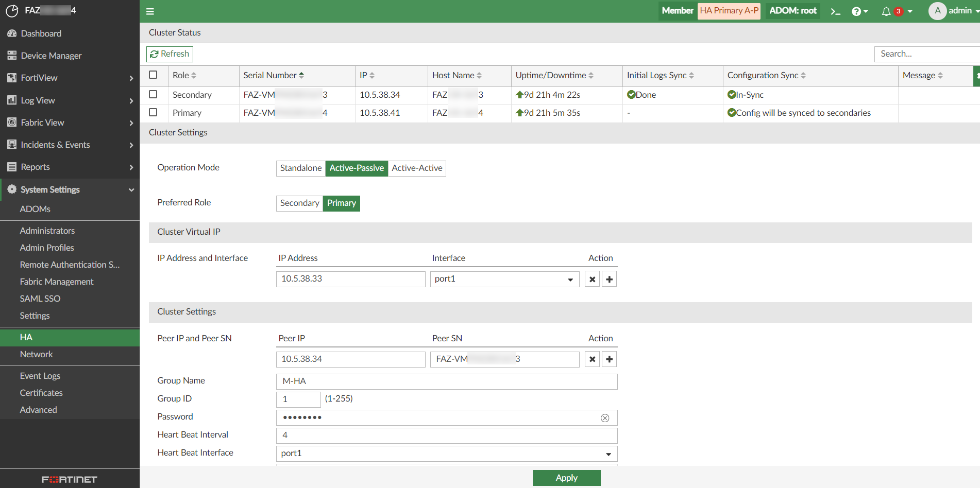The image size is (980, 488).
Task: Open the Dashboard panel
Action: point(41,33)
